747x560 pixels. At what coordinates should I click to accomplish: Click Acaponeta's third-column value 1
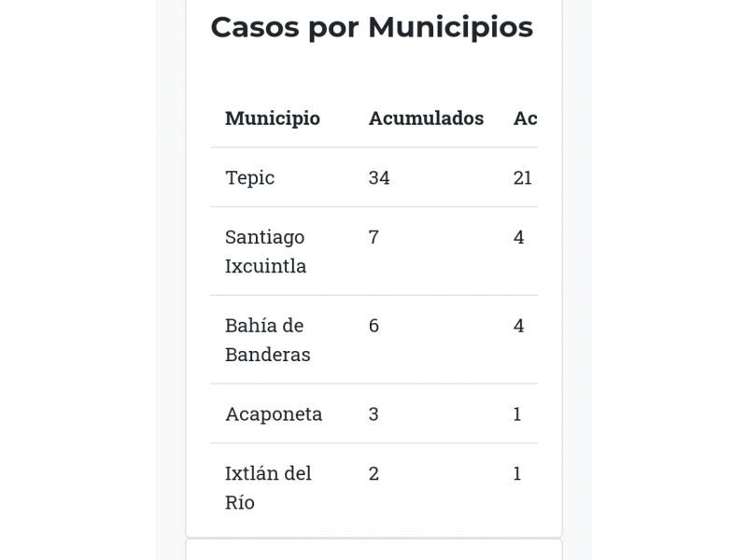(517, 413)
